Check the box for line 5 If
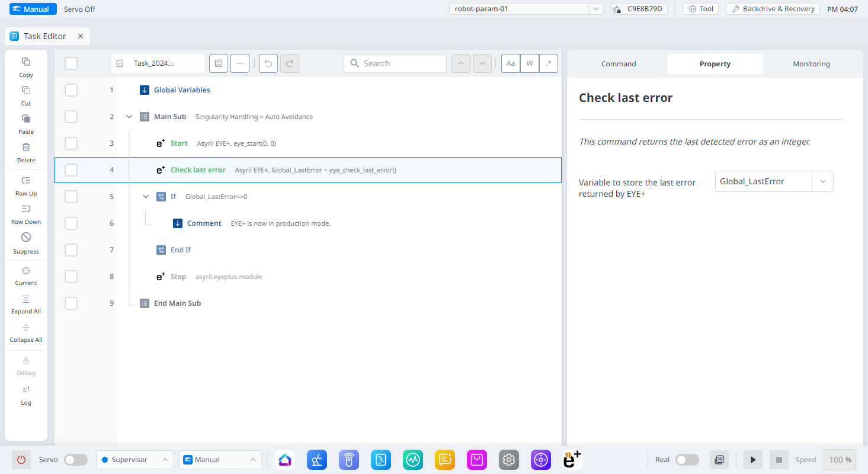This screenshot has width=868, height=474. click(71, 197)
